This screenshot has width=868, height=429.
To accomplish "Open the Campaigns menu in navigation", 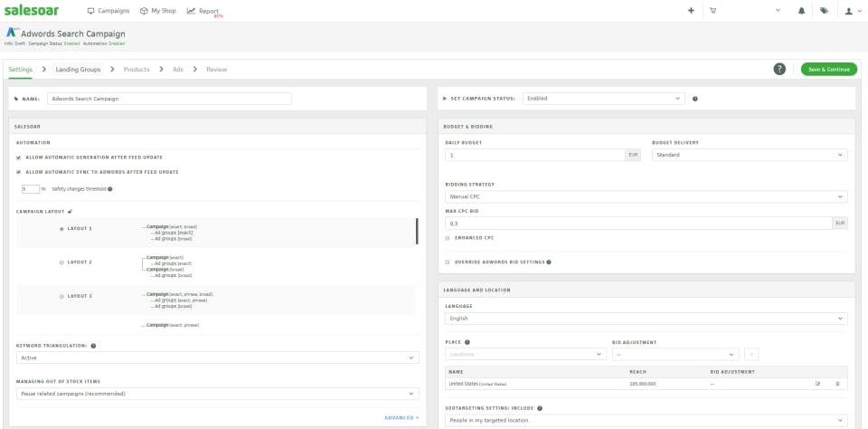I will (x=108, y=11).
